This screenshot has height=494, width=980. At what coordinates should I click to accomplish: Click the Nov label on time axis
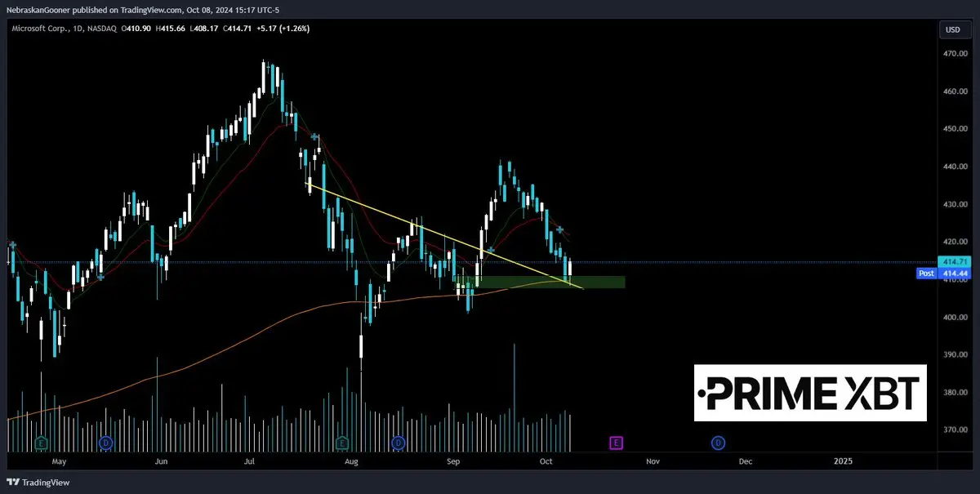pyautogui.click(x=652, y=461)
